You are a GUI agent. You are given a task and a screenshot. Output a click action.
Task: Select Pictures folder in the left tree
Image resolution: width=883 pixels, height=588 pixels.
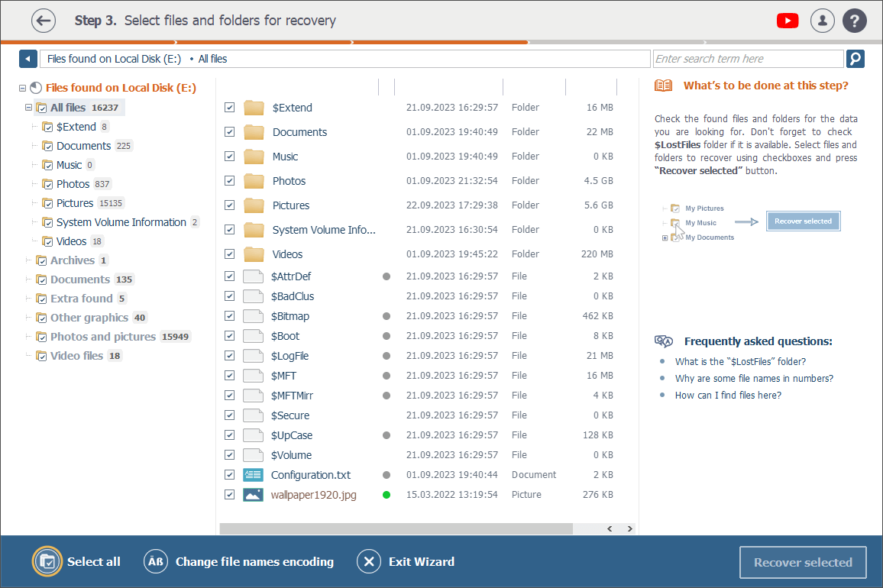click(x=75, y=203)
